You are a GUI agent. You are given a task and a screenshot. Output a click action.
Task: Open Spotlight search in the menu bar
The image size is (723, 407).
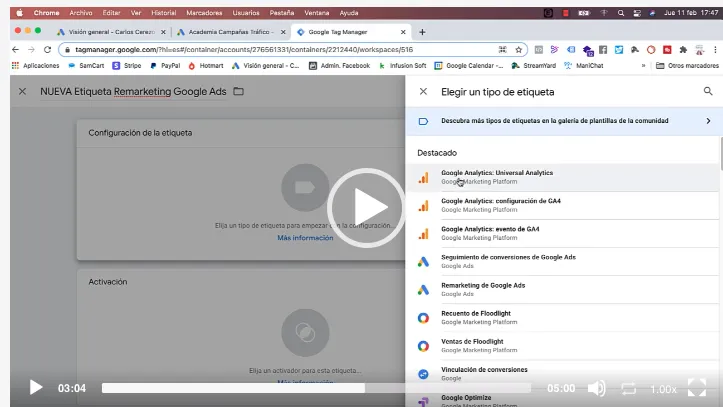[x=621, y=13]
